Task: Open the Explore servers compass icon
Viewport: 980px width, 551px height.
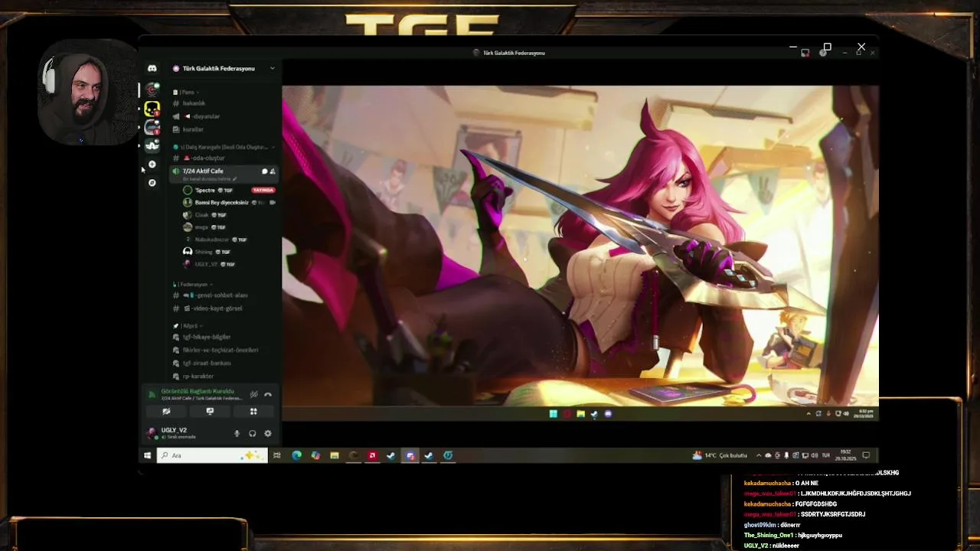Action: 152,183
